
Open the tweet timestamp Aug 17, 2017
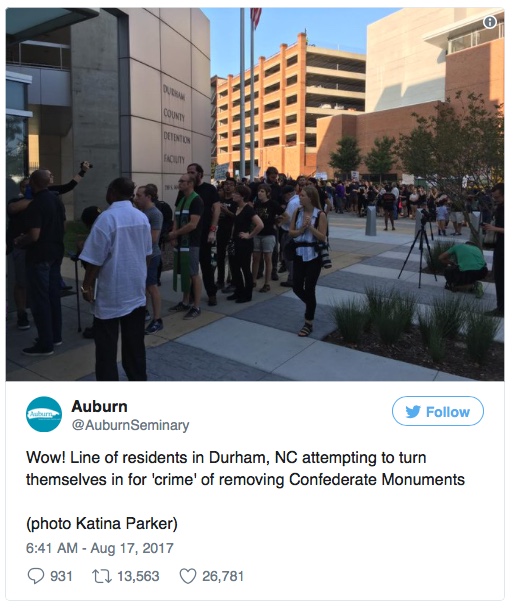(100, 548)
